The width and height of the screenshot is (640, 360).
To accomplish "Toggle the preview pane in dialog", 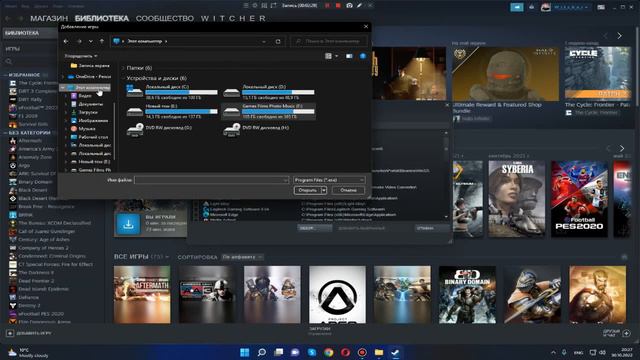I will pos(349,56).
